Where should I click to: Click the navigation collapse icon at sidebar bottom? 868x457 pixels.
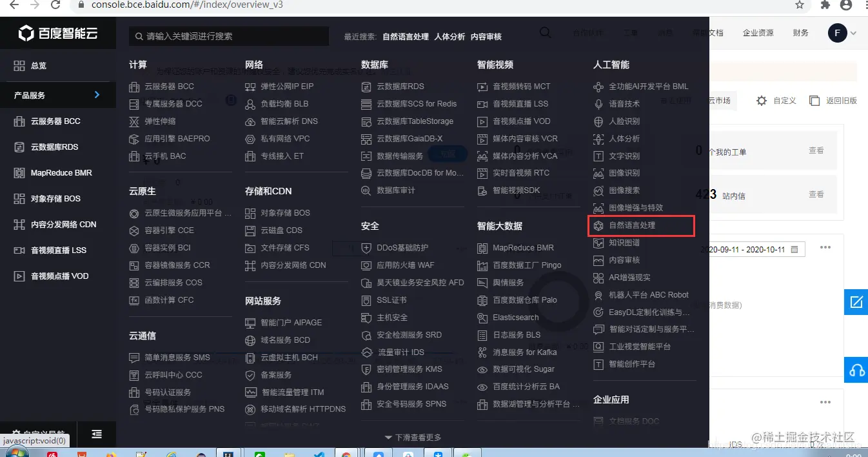pyautogui.click(x=97, y=434)
